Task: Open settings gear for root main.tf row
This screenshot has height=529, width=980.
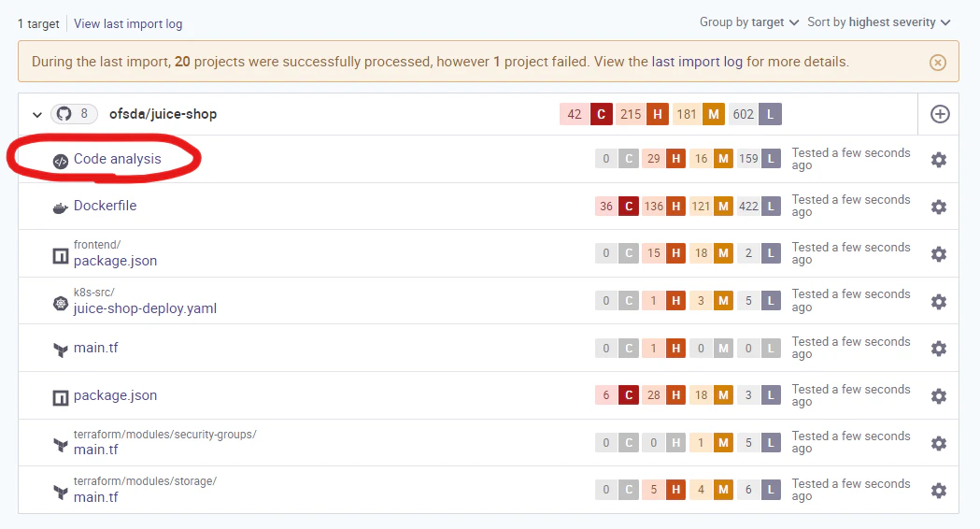Action: (938, 349)
